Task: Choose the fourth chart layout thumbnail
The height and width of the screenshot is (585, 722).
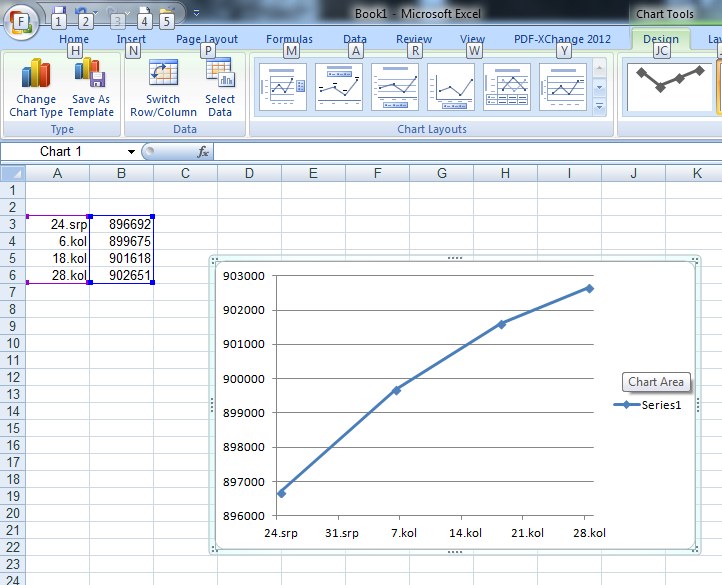Action: pos(451,87)
